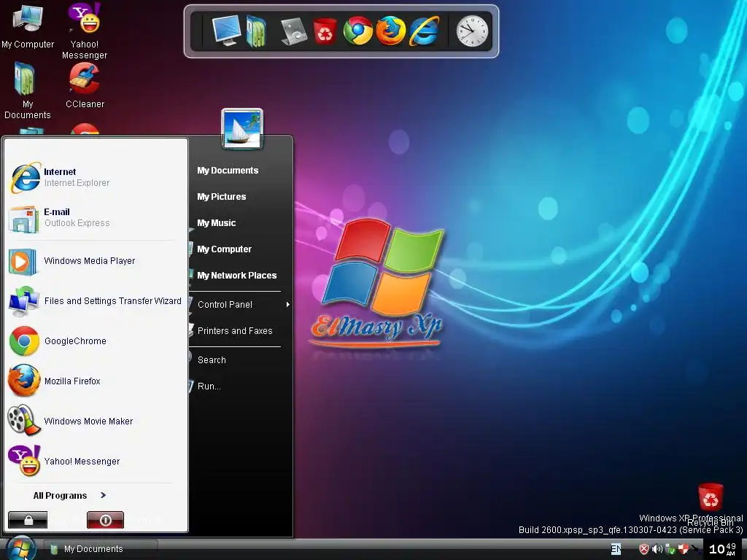Open the Run... dialog entry
The width and height of the screenshot is (747, 560).
[209, 386]
